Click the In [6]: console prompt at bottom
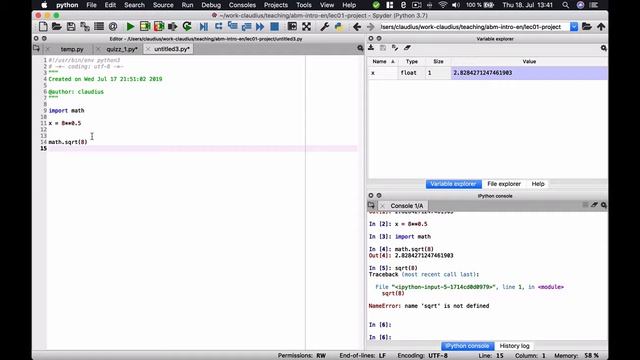640x360 pixels. click(x=380, y=337)
